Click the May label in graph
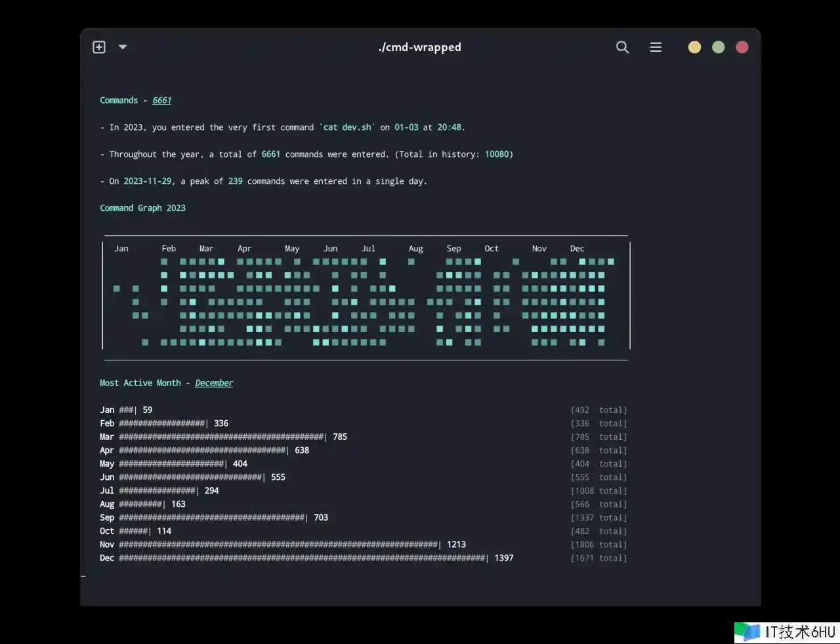Image resolution: width=840 pixels, height=644 pixels. coord(292,249)
